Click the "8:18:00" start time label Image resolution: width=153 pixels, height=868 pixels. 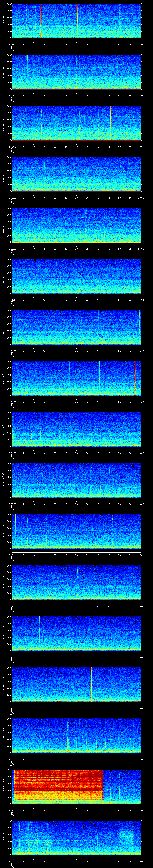(12, 147)
